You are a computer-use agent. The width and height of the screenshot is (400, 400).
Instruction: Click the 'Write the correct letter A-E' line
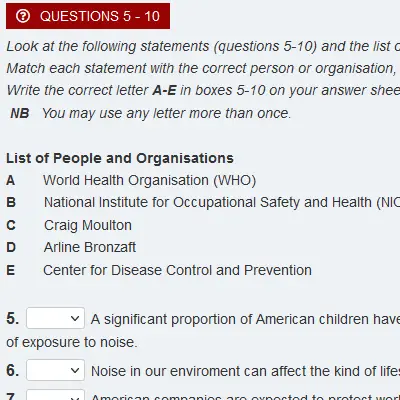(203, 90)
